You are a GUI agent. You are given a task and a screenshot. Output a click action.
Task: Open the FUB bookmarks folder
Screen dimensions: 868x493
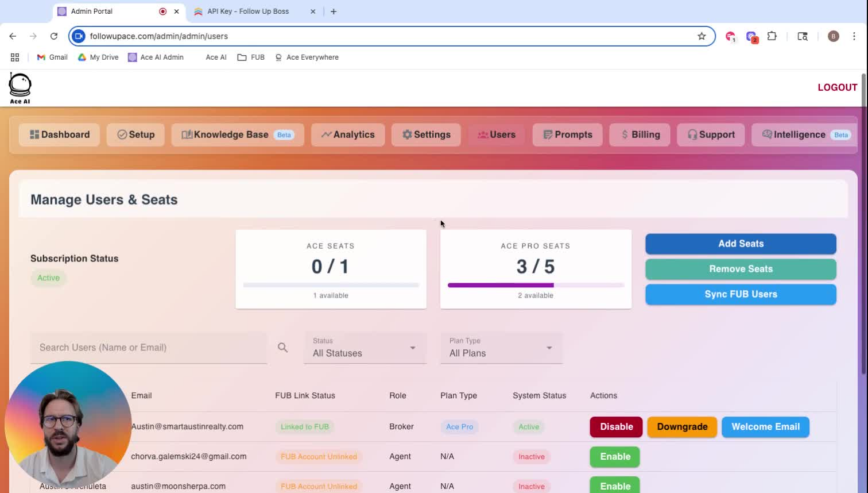pyautogui.click(x=251, y=57)
